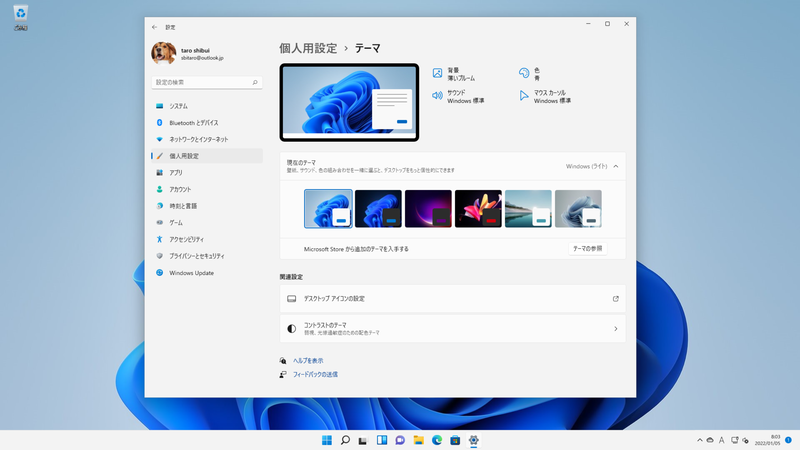This screenshot has height=450, width=800.
Task: Go back with the arrow in Settings
Action: point(155,27)
